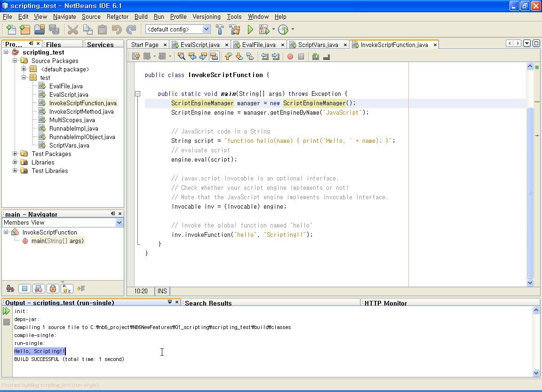Open the Refactor menu

pos(117,16)
